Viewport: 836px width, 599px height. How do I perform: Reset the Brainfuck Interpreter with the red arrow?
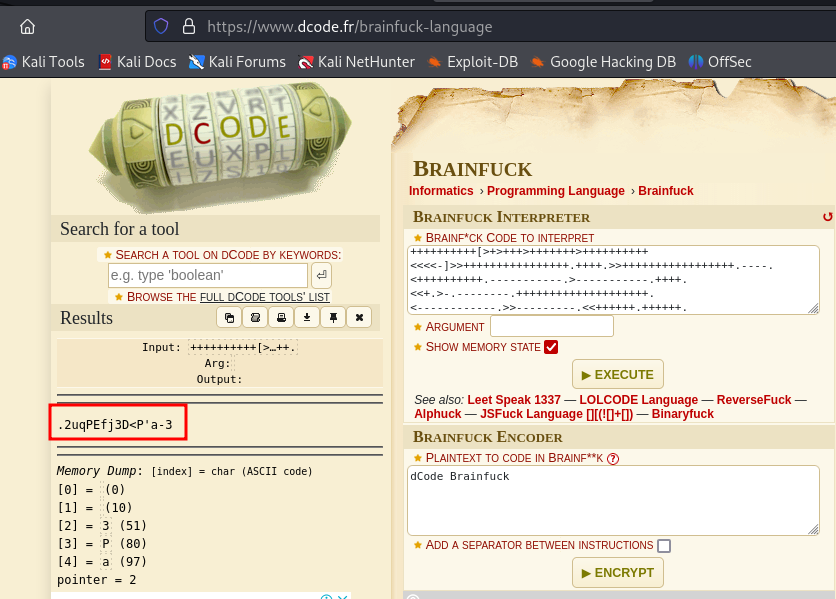(827, 217)
